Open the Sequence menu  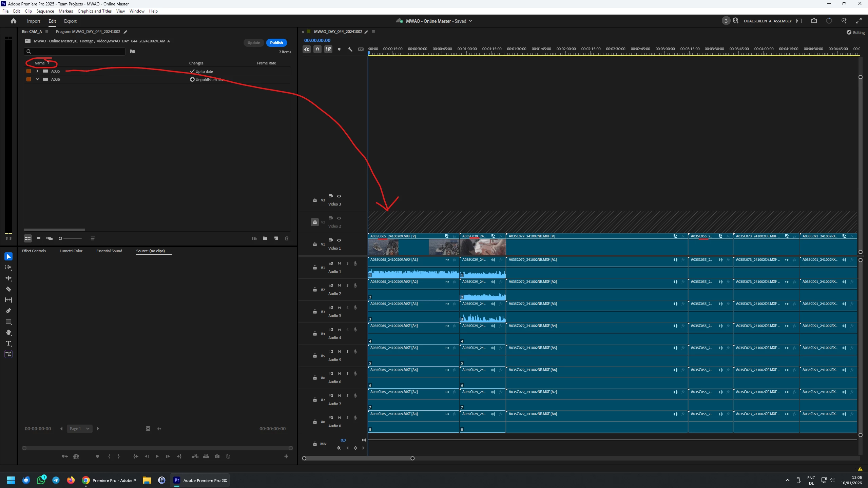coord(45,11)
